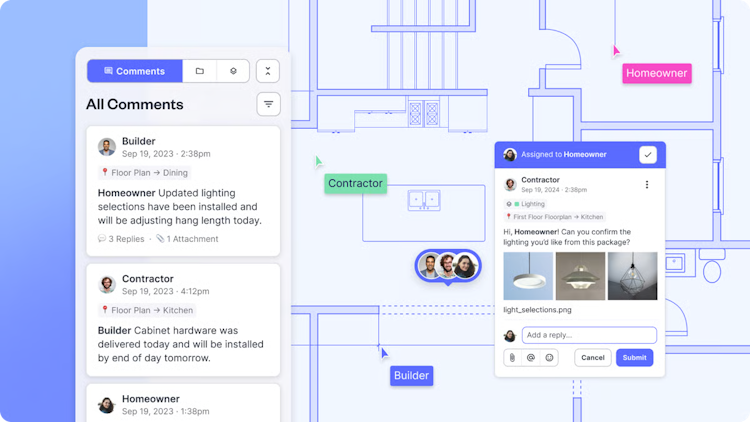Select the Lighting category tag
Image resolution: width=750 pixels, height=422 pixels.
pos(526,204)
